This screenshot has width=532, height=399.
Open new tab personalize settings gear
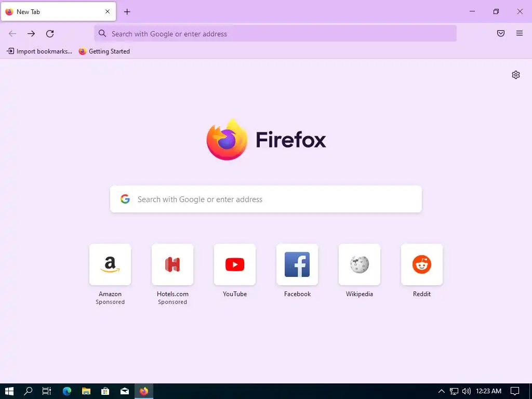(516, 75)
